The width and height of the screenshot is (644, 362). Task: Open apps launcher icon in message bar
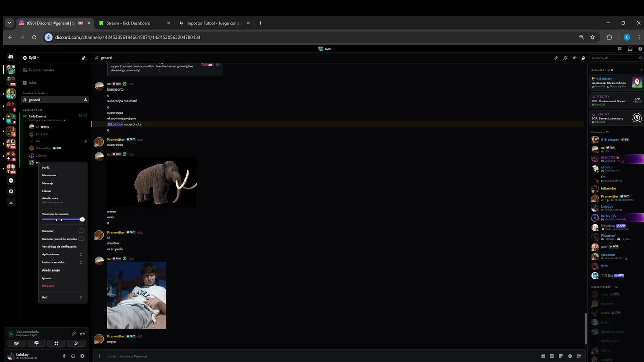(579, 356)
